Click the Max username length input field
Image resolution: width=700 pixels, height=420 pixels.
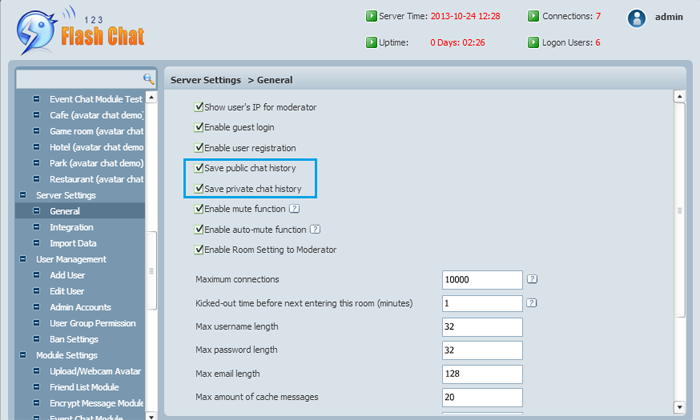pos(482,327)
